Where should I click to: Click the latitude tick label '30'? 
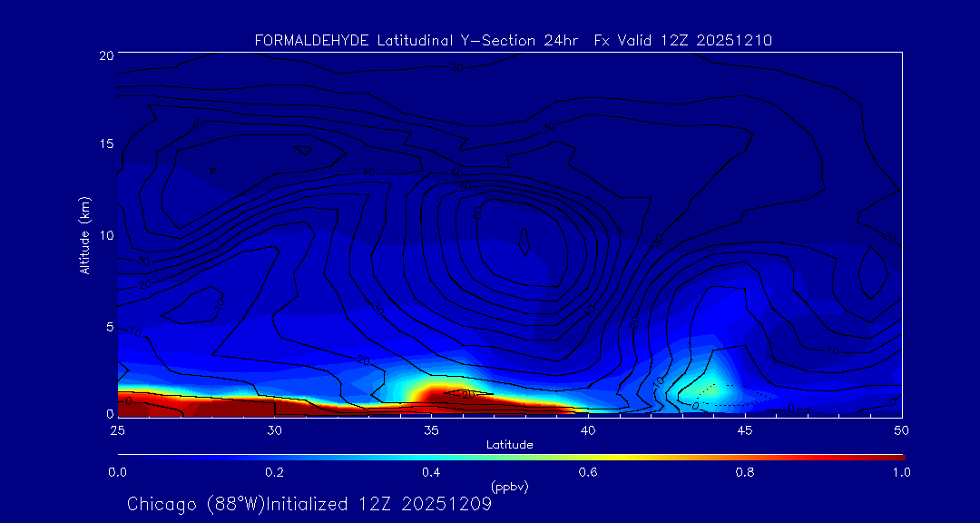(274, 430)
